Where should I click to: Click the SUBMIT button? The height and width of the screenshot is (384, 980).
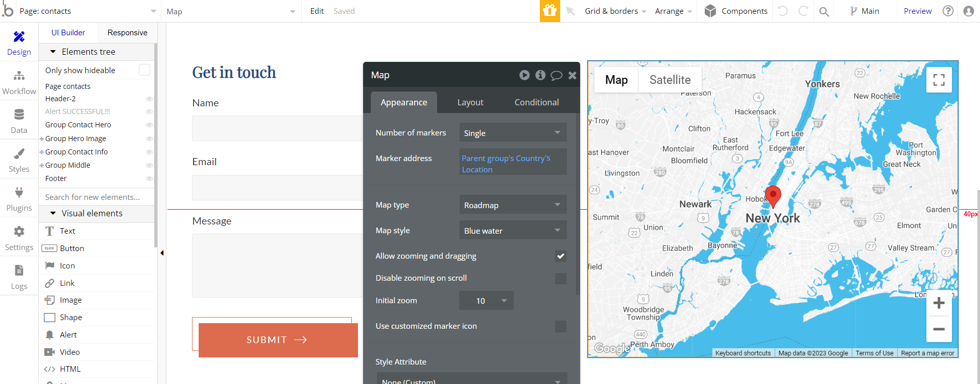pyautogui.click(x=278, y=340)
